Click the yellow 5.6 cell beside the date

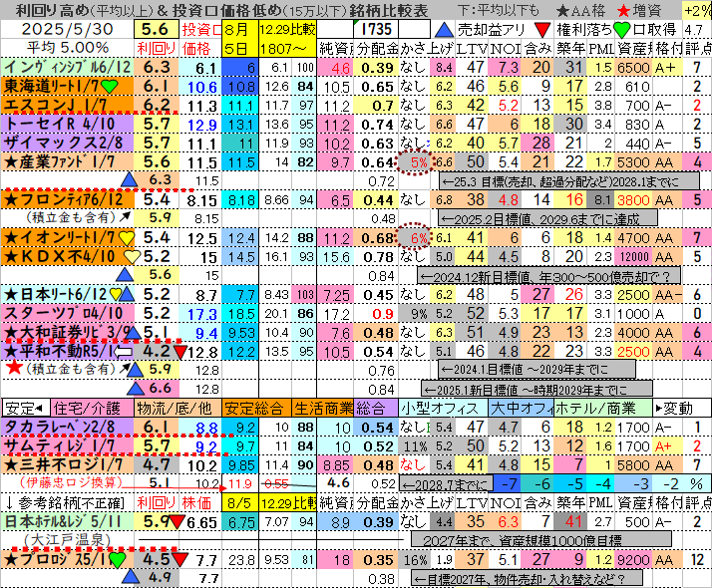[x=156, y=30]
